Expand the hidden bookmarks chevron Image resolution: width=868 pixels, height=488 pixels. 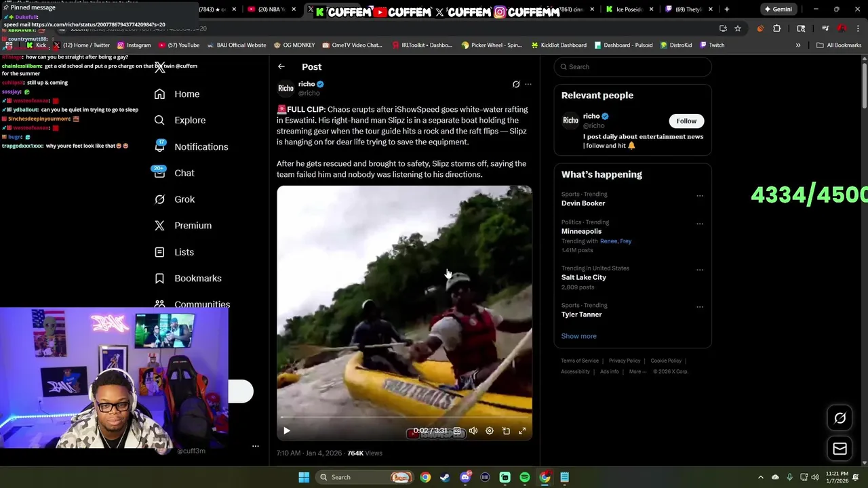coord(798,45)
